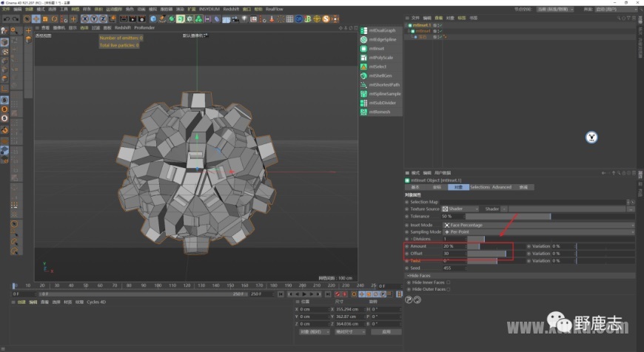
Task: Switch to the Advanced tab
Action: tap(501, 187)
